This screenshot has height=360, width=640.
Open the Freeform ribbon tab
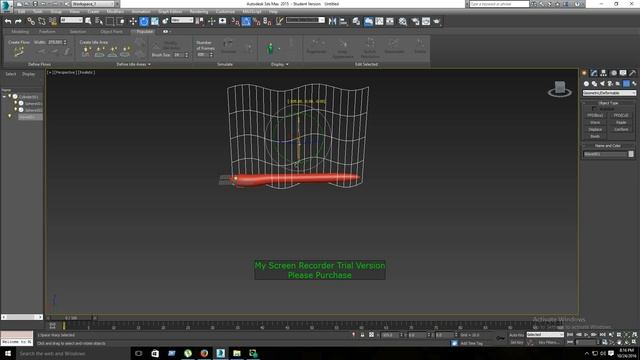pyautogui.click(x=47, y=31)
